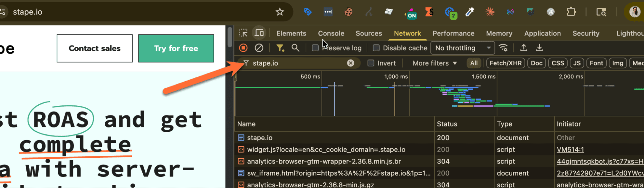Filter requests by Fetch/XHR

pyautogui.click(x=505, y=63)
